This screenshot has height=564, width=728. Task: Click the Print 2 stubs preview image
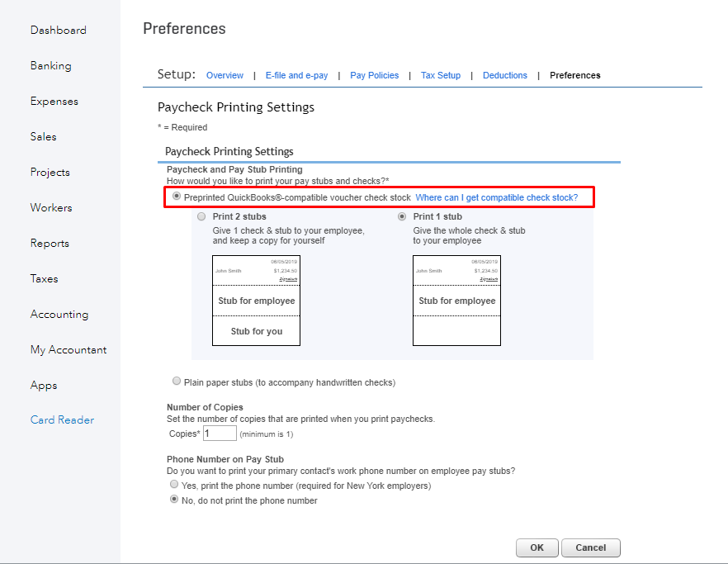click(x=256, y=300)
